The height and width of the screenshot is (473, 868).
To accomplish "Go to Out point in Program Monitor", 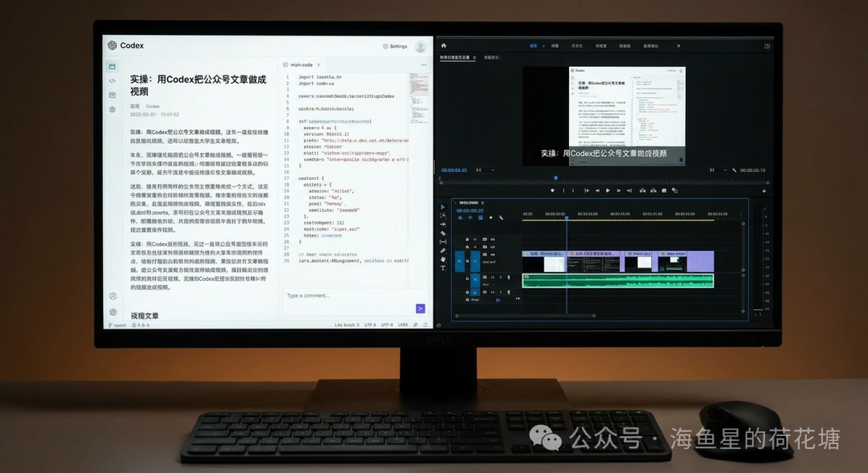I will tap(628, 190).
